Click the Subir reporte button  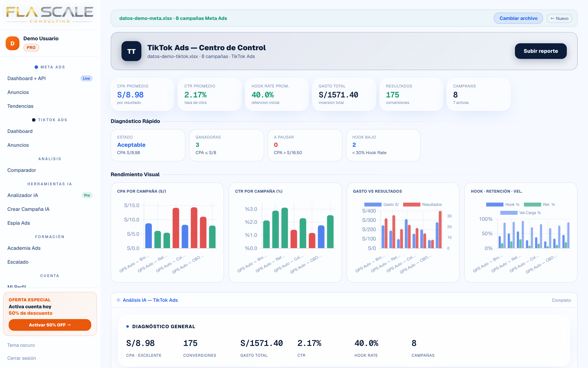(x=541, y=51)
